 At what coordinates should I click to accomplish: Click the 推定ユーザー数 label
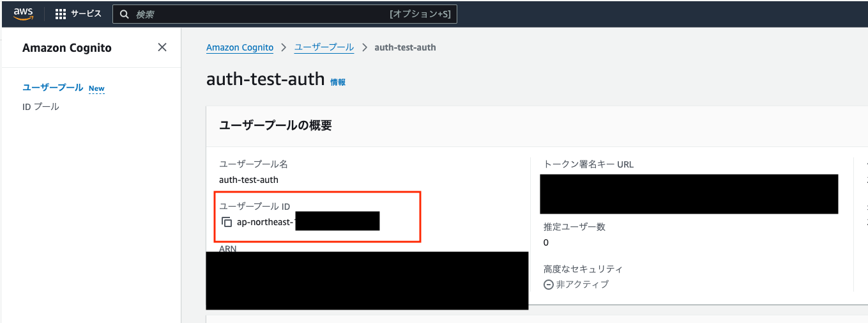coord(574,226)
